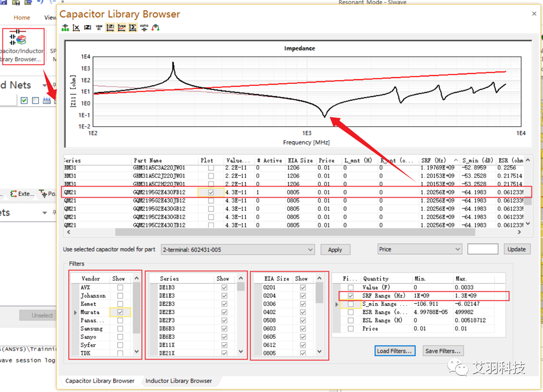The height and width of the screenshot is (392, 543).
Task: Click the SRF Range Min value 1E+09
Action: [x=422, y=296]
